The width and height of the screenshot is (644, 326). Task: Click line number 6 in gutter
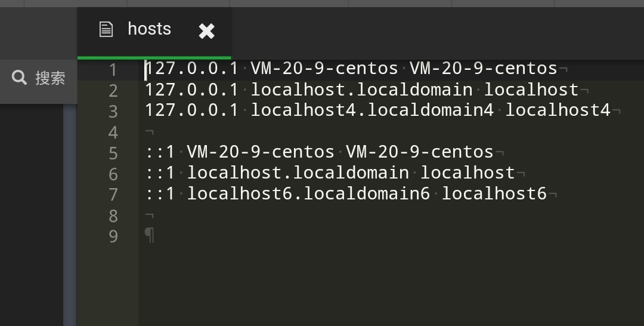pos(113,174)
